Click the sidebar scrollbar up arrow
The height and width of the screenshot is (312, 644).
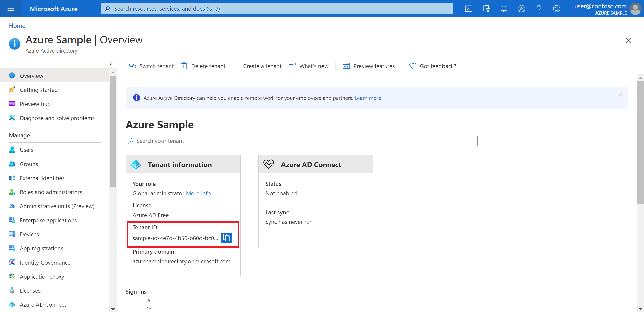(x=113, y=72)
